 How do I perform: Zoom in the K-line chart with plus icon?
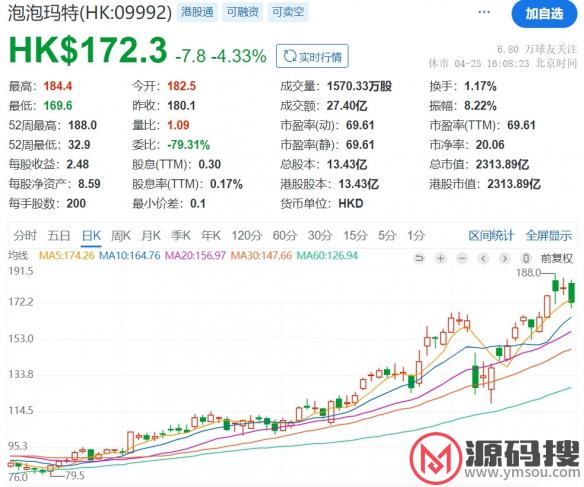[441, 258]
